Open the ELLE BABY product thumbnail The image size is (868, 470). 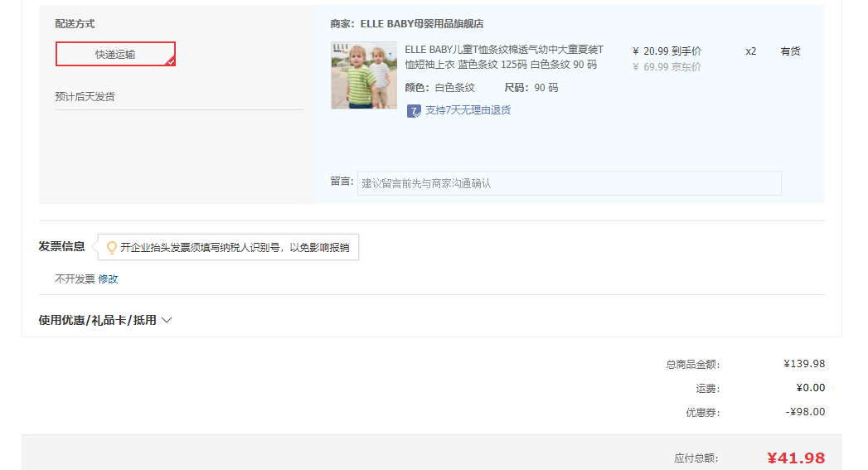[x=364, y=75]
